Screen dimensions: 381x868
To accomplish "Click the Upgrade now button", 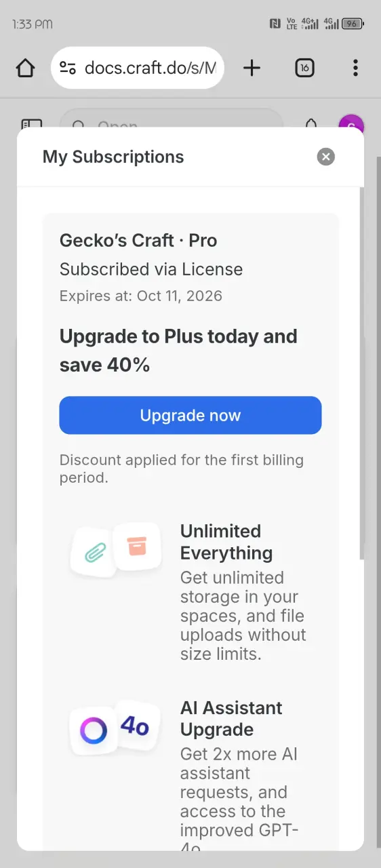I will tap(190, 415).
